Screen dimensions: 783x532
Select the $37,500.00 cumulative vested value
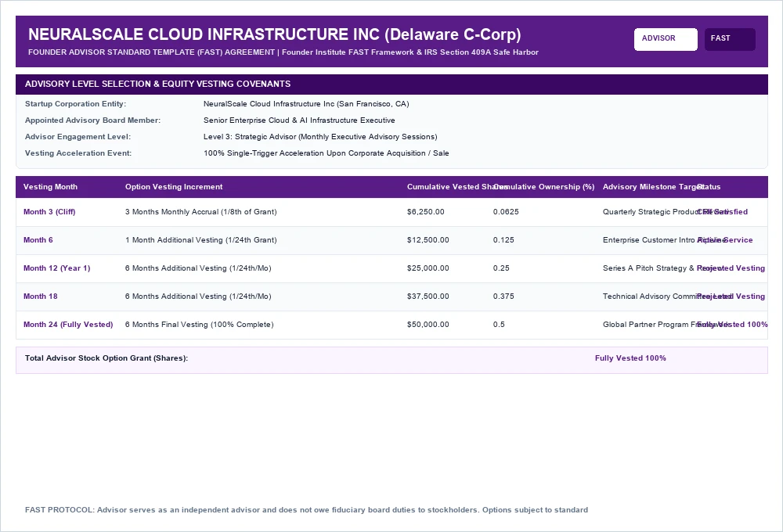pyautogui.click(x=428, y=297)
